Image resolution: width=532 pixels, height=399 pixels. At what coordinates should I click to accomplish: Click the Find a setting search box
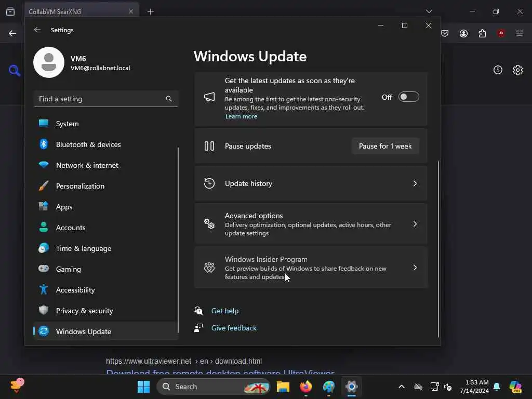pos(106,99)
